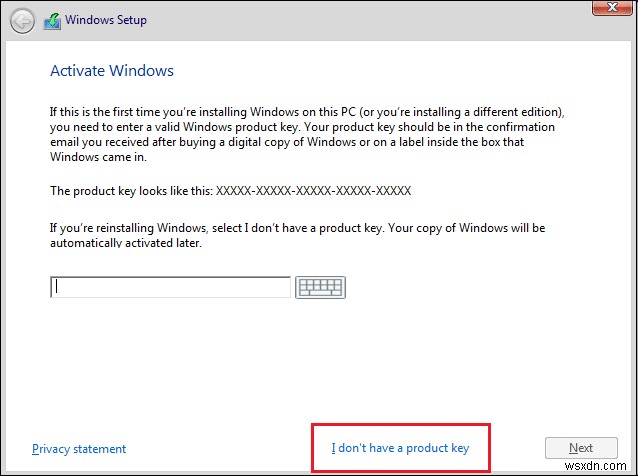Select "I don't have a product key"
This screenshot has height=476, width=638.
point(400,448)
